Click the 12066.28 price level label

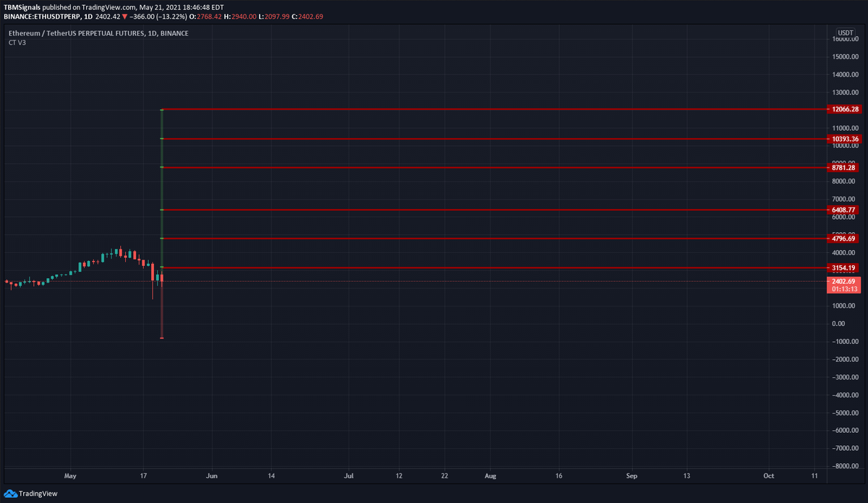845,109
